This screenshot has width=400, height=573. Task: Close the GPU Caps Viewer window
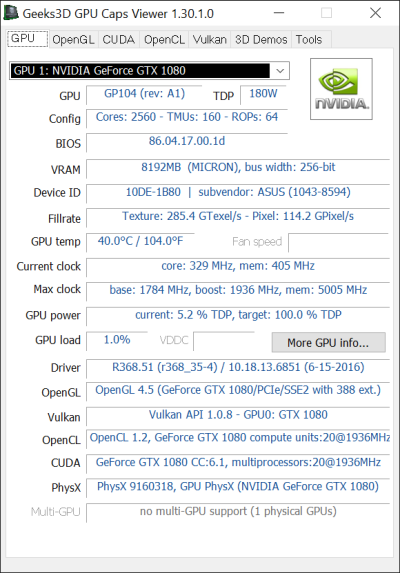[x=376, y=13]
